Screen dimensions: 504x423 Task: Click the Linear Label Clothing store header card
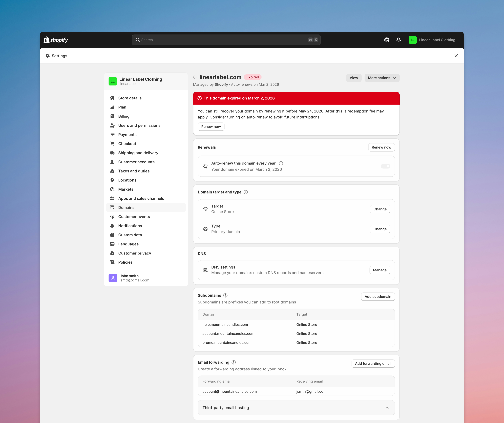click(x=146, y=81)
